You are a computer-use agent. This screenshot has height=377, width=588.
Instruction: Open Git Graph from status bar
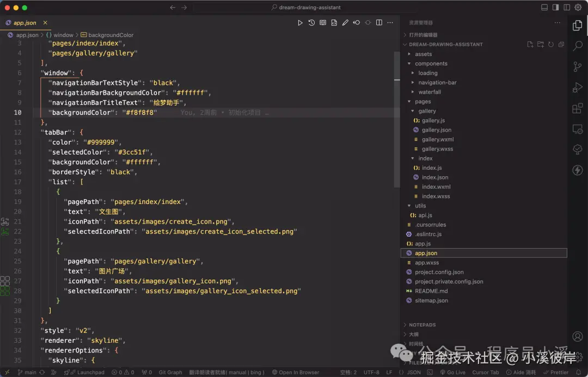pos(170,372)
